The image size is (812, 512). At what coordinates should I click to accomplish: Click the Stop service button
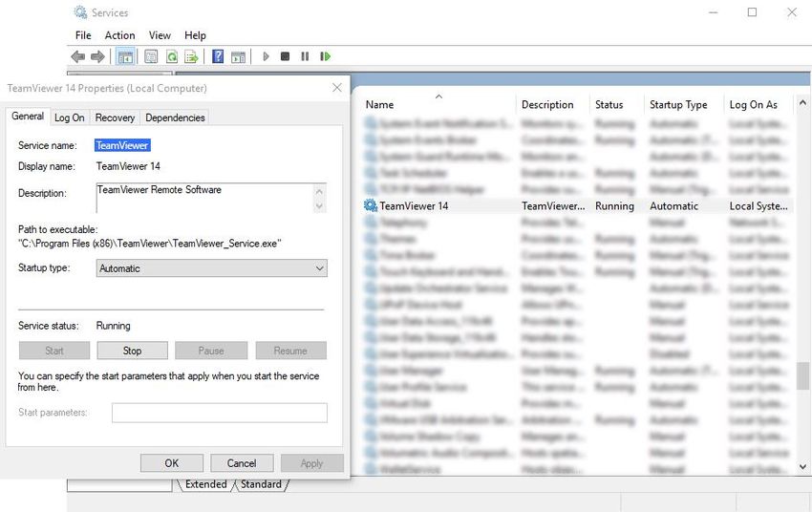pos(132,351)
